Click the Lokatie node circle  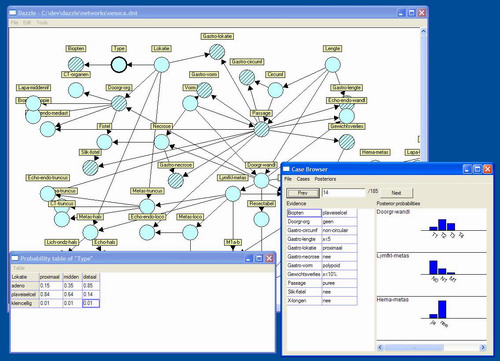(x=161, y=64)
